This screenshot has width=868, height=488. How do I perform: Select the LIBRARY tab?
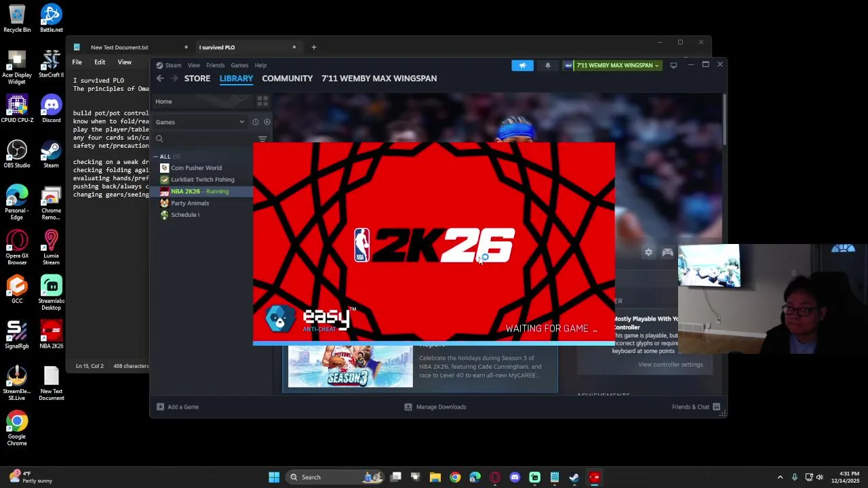[236, 79]
